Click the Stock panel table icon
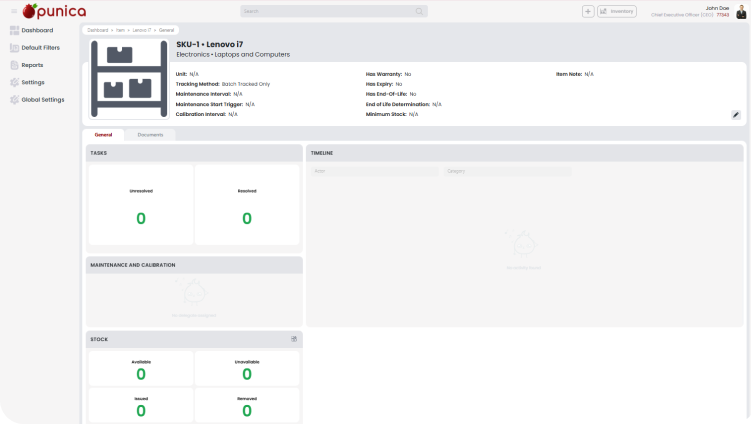751x424 pixels. tap(294, 339)
